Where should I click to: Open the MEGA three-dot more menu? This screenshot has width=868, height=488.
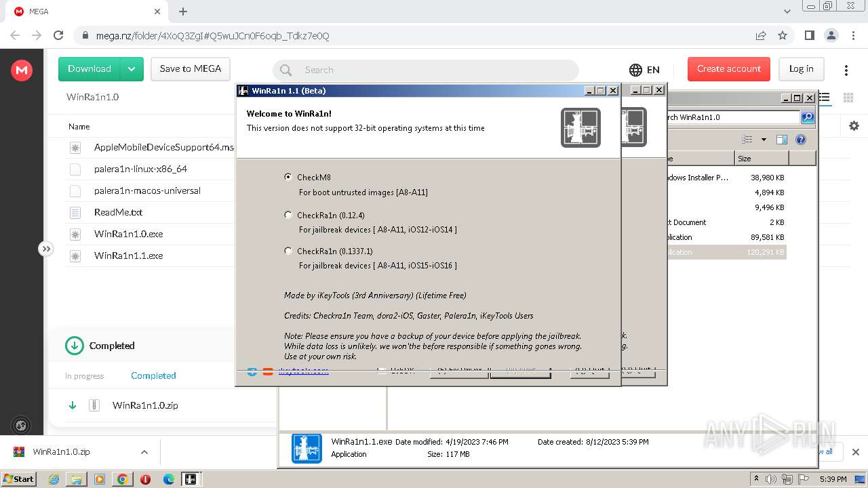(846, 70)
